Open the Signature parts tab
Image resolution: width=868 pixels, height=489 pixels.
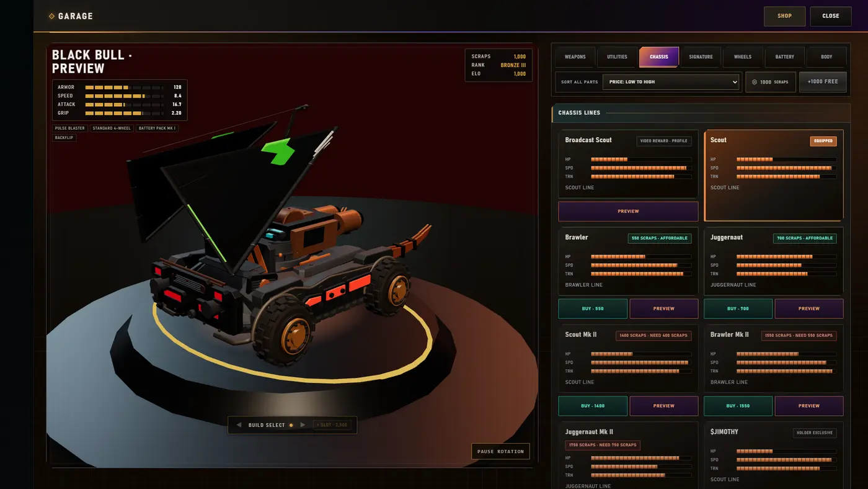(x=701, y=57)
